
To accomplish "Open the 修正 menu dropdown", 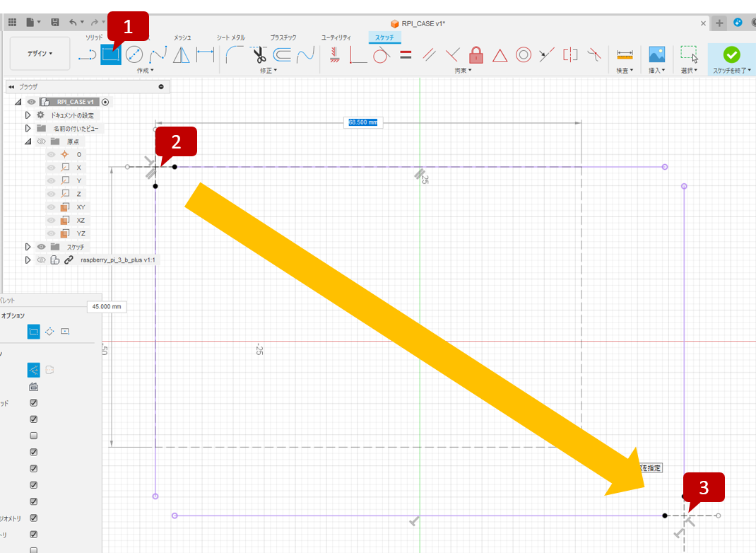I will click(x=268, y=71).
